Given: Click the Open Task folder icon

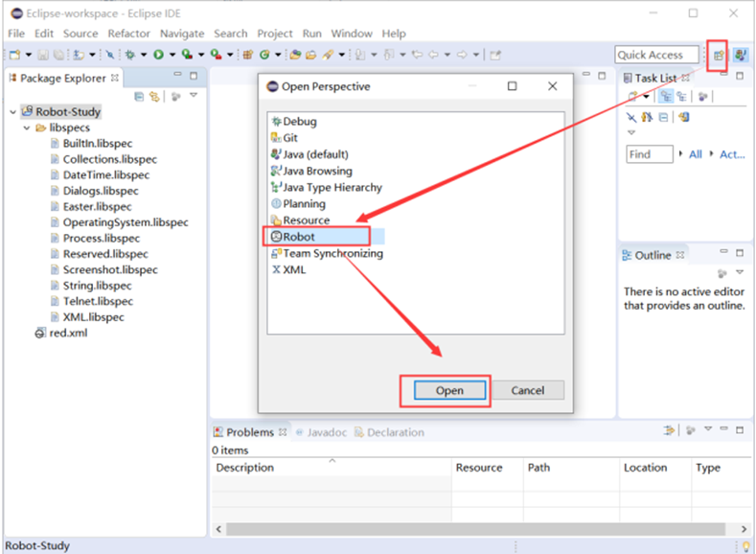Looking at the screenshot, I should pyautogui.click(x=311, y=55).
